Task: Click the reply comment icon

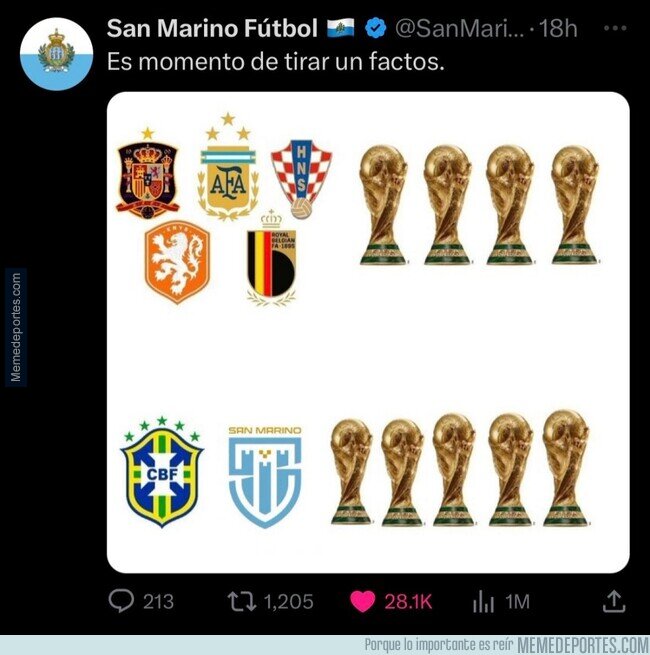Action: click(123, 601)
